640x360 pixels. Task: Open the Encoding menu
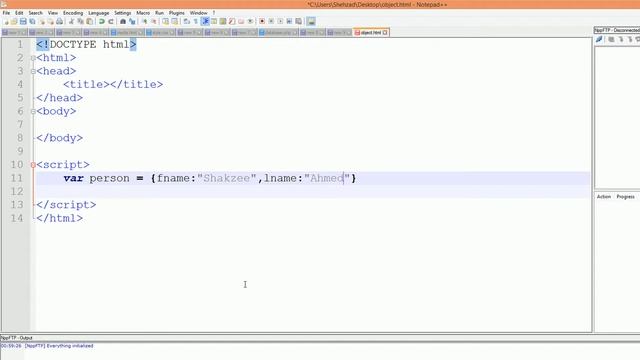73,13
